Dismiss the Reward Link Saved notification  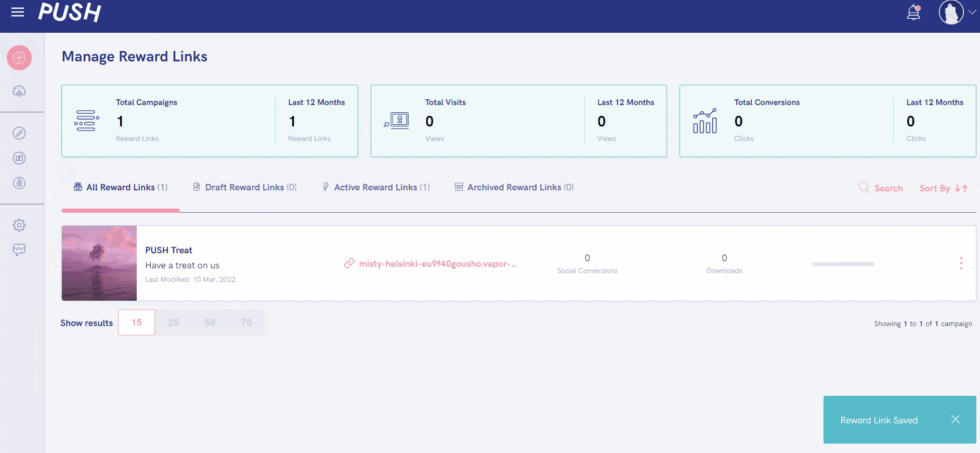click(x=955, y=420)
